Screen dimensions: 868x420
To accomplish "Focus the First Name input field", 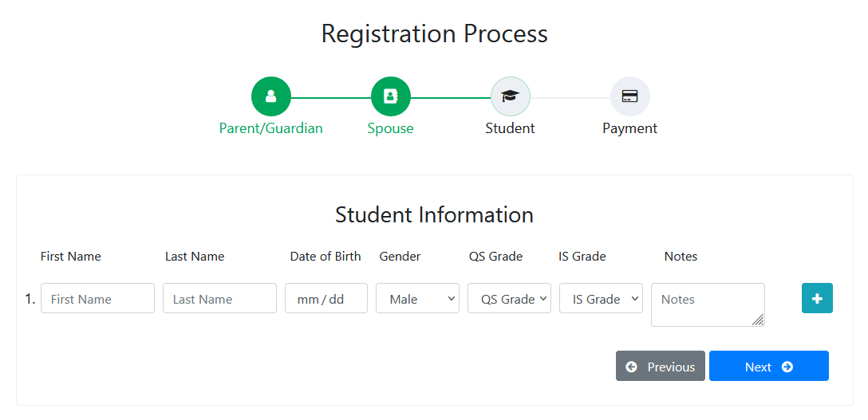I will (97, 298).
